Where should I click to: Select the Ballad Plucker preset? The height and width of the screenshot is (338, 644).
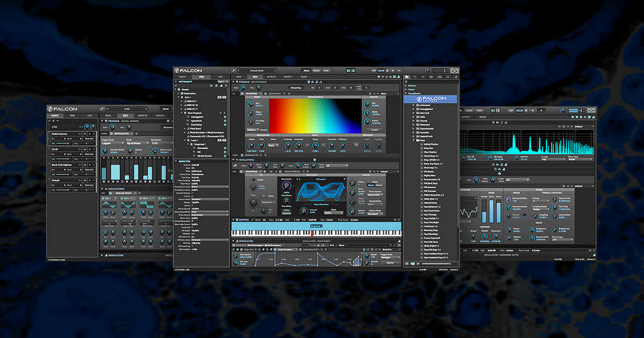pyautogui.click(x=430, y=144)
